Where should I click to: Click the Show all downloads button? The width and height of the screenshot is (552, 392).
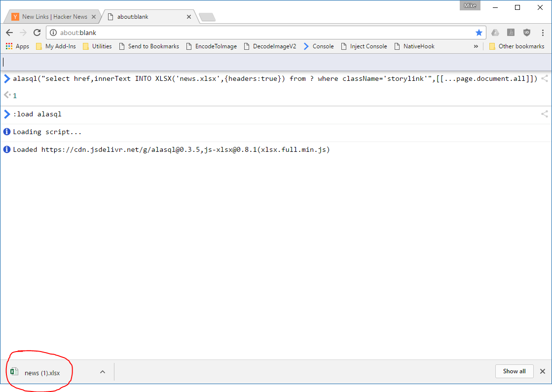tap(514, 371)
